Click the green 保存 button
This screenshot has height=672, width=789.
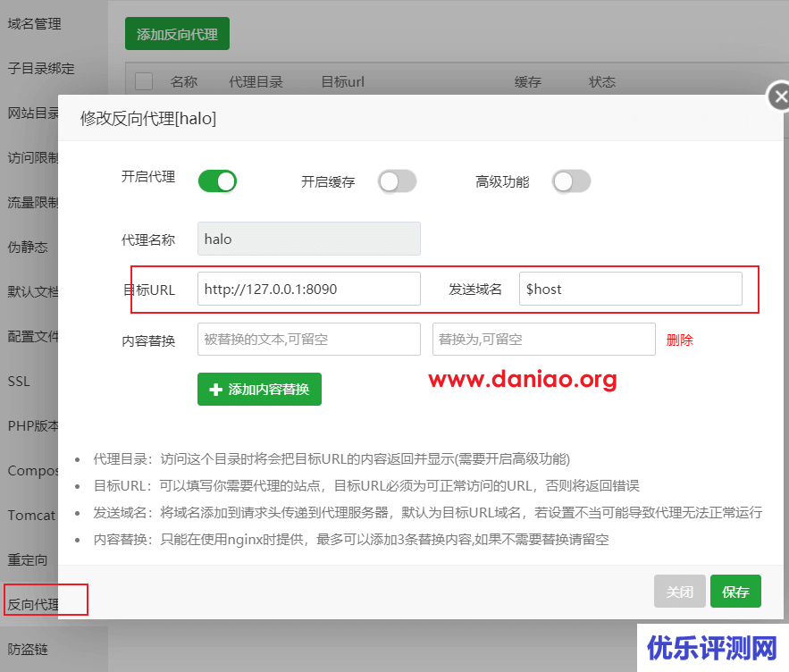click(x=735, y=592)
